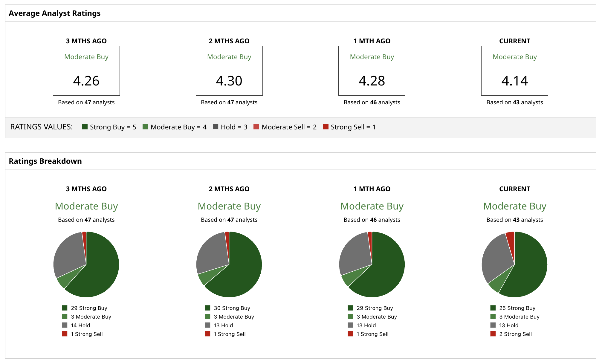Click the 29 Strong Buy legend icon under 3 MTHS AGO
The image size is (602, 364).
tap(65, 308)
